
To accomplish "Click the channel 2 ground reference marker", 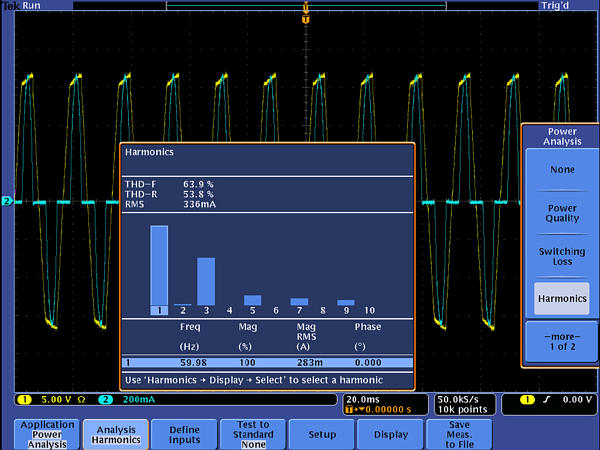I will click(6, 202).
